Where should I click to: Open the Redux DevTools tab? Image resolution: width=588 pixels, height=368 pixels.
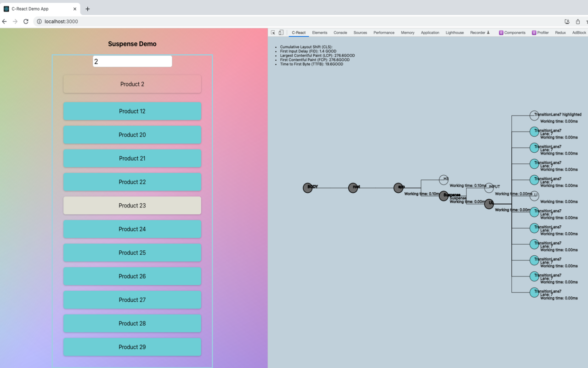coord(560,33)
